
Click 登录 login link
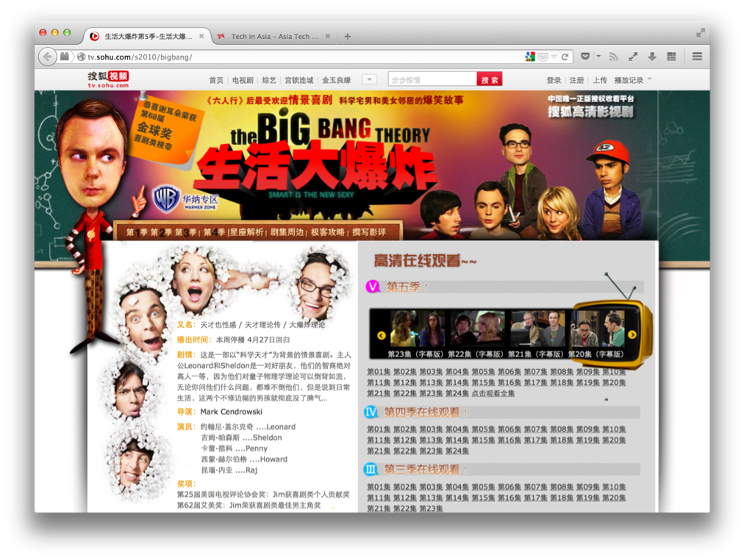pos(554,80)
